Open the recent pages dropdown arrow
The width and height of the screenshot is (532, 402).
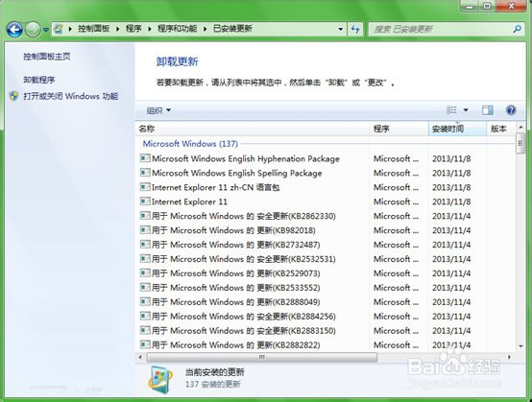(x=46, y=30)
